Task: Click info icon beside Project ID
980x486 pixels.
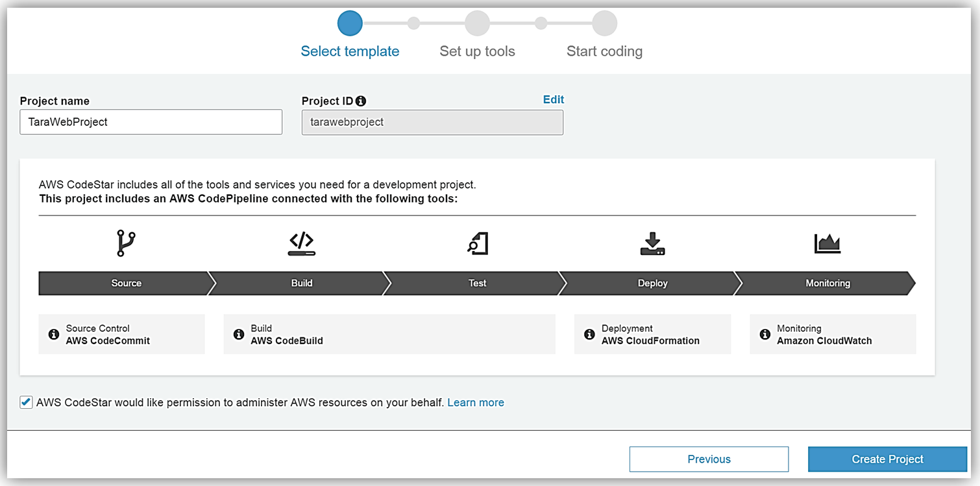Action: (361, 101)
